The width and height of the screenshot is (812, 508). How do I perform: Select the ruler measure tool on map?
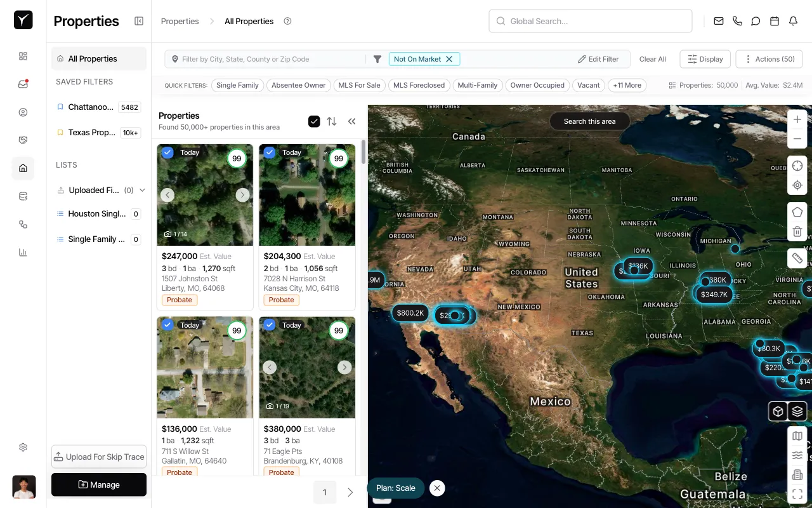pyautogui.click(x=797, y=258)
